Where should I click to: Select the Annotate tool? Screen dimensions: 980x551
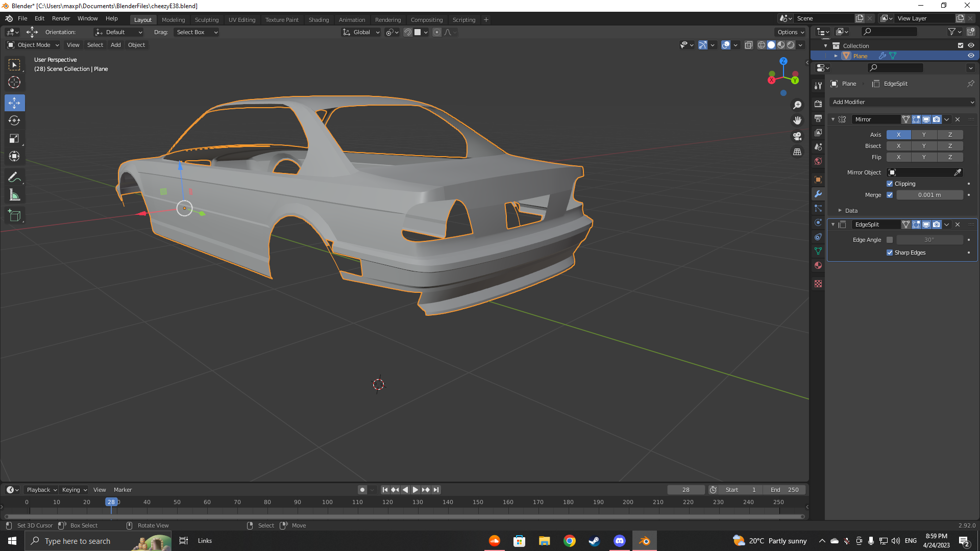coord(14,177)
